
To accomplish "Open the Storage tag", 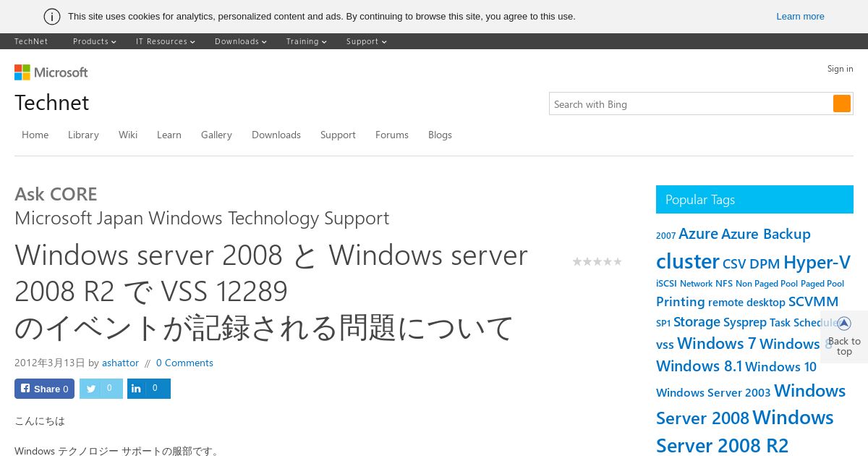I will (697, 322).
